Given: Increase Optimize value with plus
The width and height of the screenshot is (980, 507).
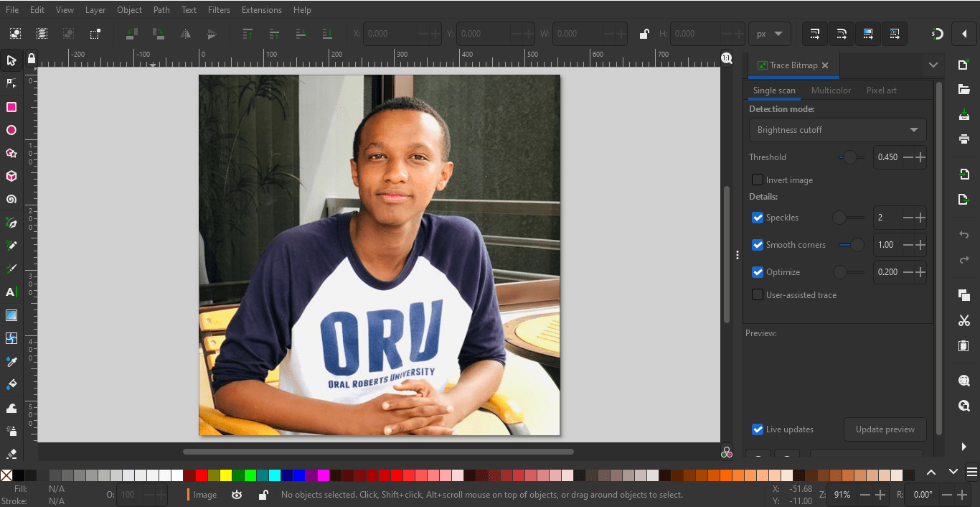Looking at the screenshot, I should tap(920, 272).
